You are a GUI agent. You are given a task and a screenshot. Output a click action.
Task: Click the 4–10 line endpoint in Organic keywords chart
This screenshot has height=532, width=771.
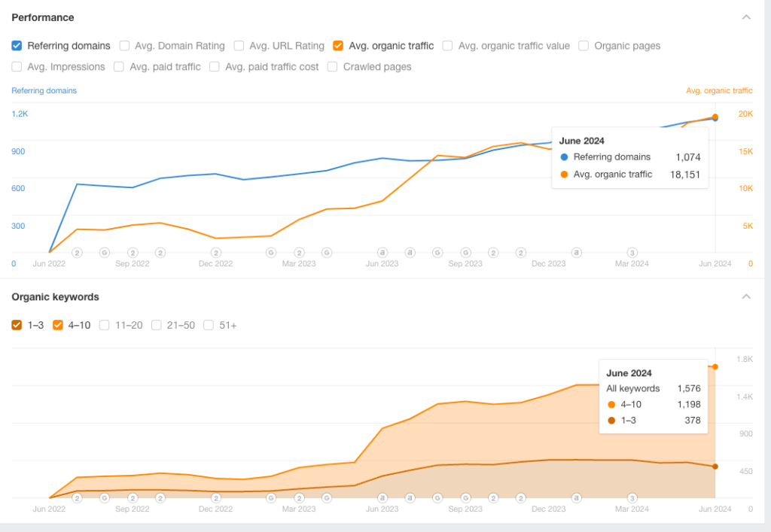tap(715, 366)
